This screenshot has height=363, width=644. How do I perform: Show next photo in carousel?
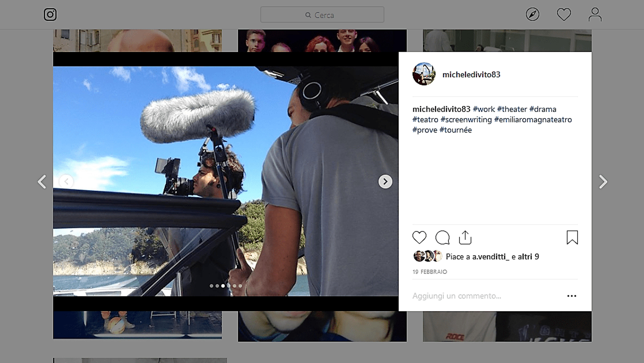click(385, 182)
